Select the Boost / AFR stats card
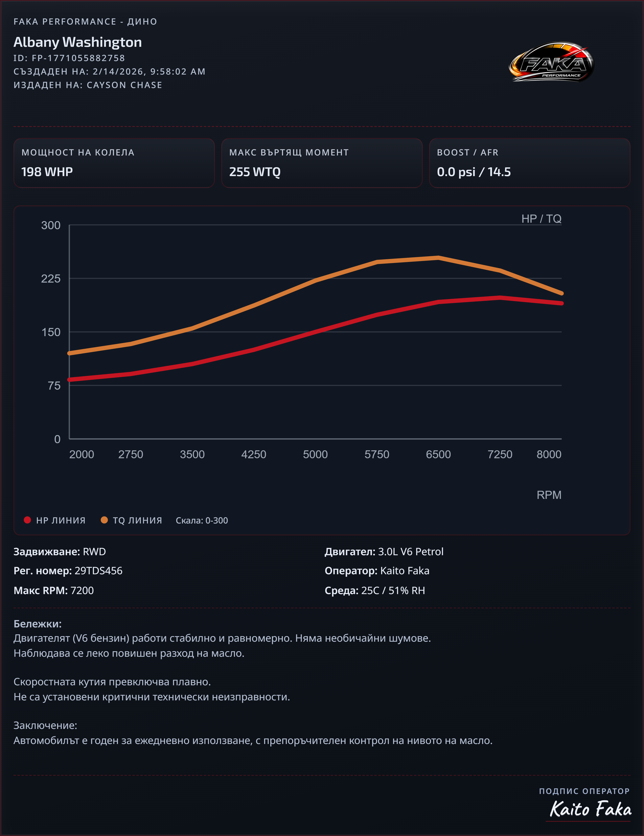 tap(530, 163)
